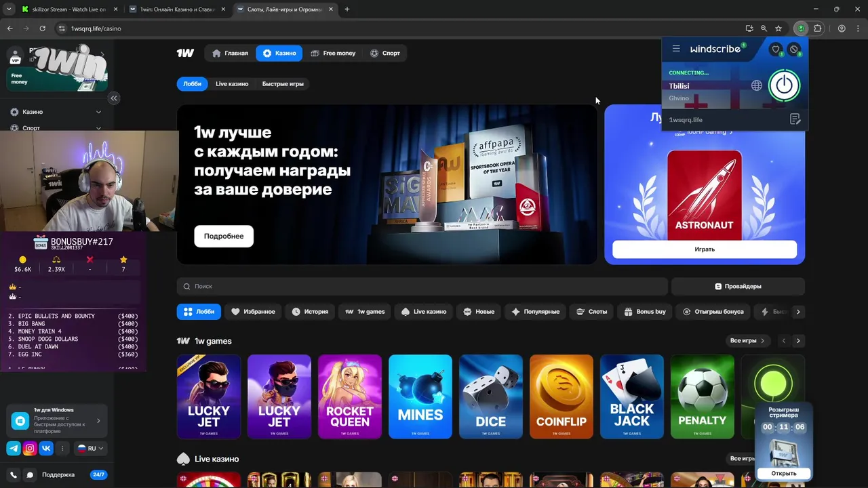This screenshot has height=488, width=868.
Task: Click Играть button under Astronaut
Action: click(705, 249)
